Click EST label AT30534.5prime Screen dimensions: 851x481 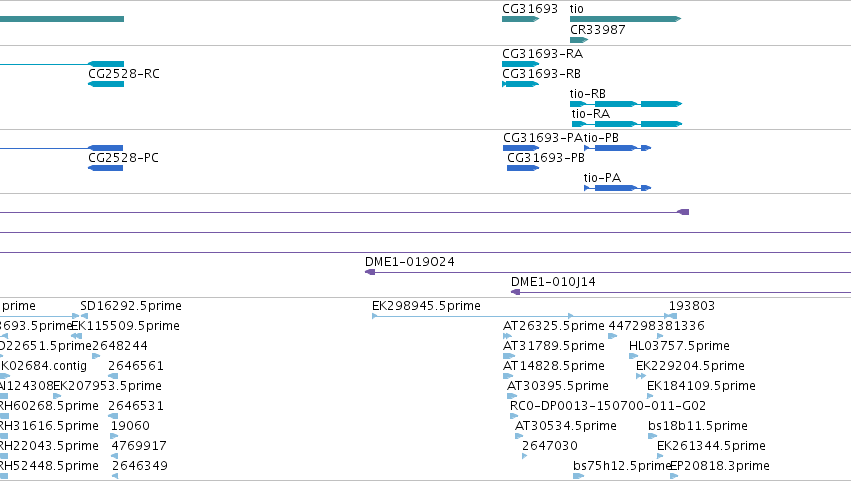tap(566, 426)
